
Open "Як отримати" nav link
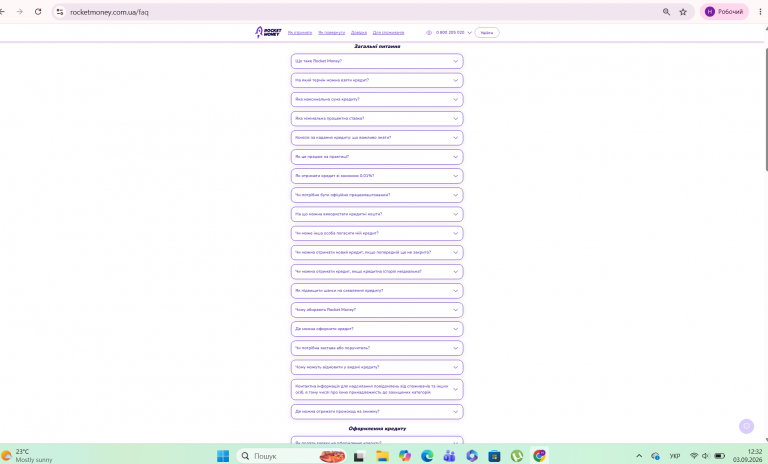(300, 33)
